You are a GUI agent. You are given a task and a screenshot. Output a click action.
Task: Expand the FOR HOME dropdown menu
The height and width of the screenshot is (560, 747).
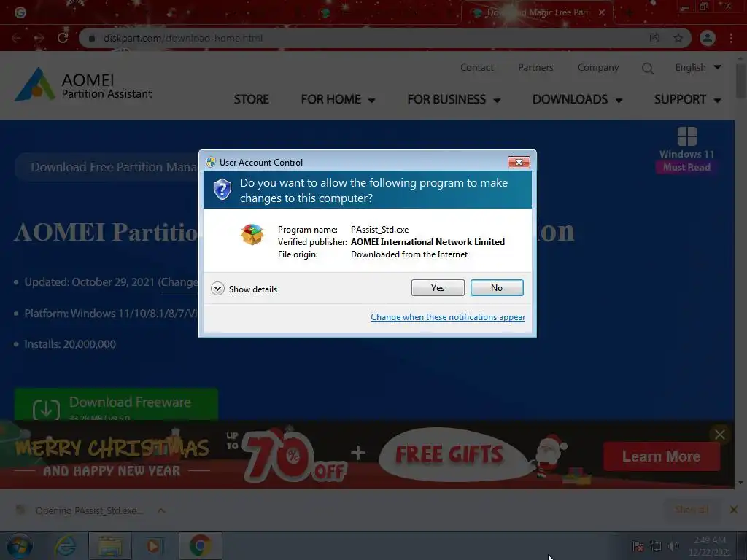[338, 99]
